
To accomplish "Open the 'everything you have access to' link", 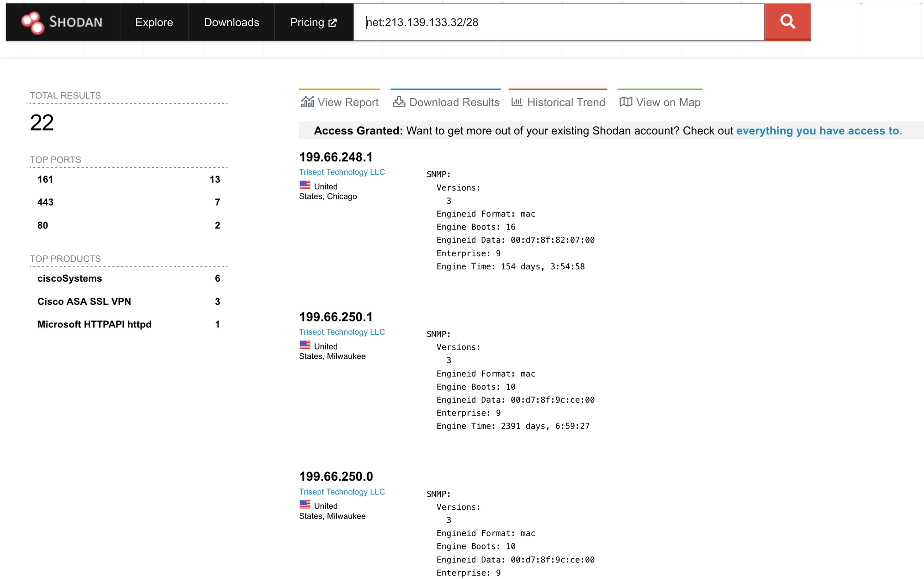I will pos(819,131).
